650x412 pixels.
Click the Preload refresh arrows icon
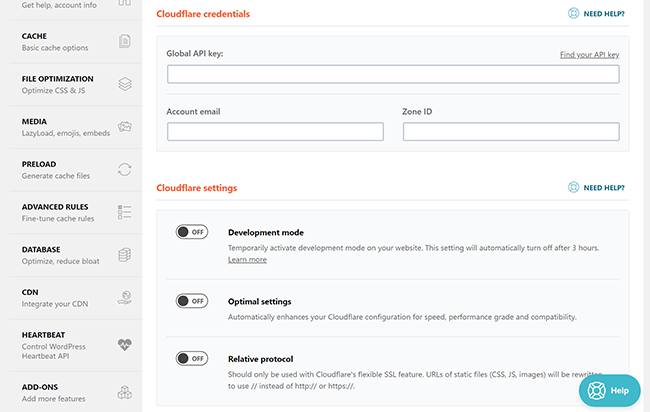[x=125, y=170]
